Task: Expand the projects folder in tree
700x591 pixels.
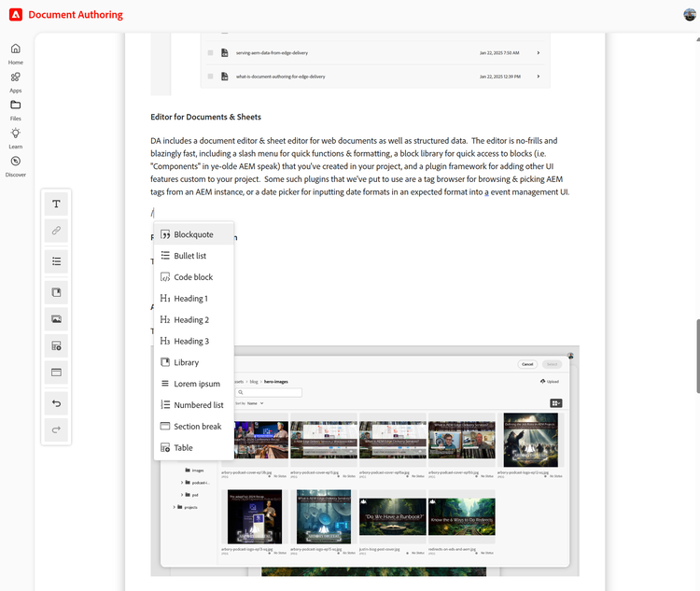Action: (x=175, y=507)
